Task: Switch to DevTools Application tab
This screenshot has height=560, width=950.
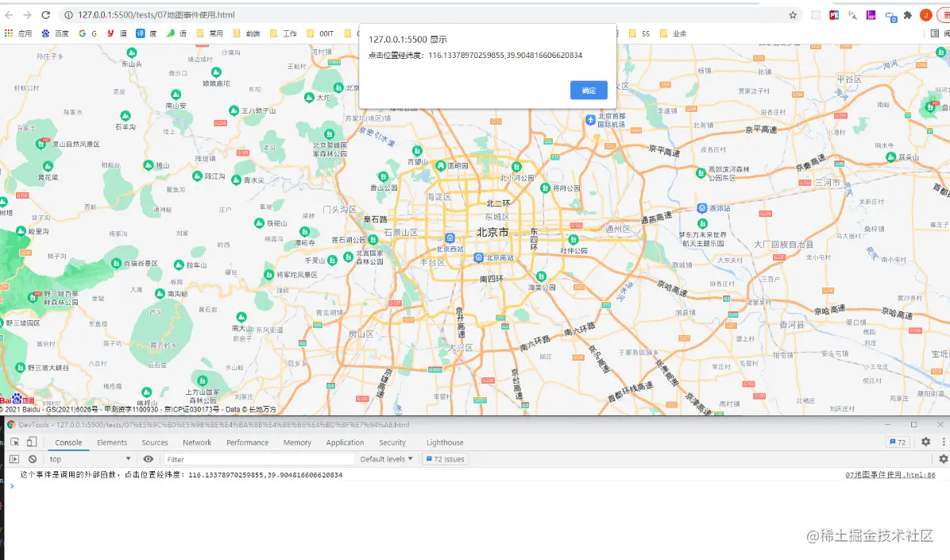Action: pos(345,442)
